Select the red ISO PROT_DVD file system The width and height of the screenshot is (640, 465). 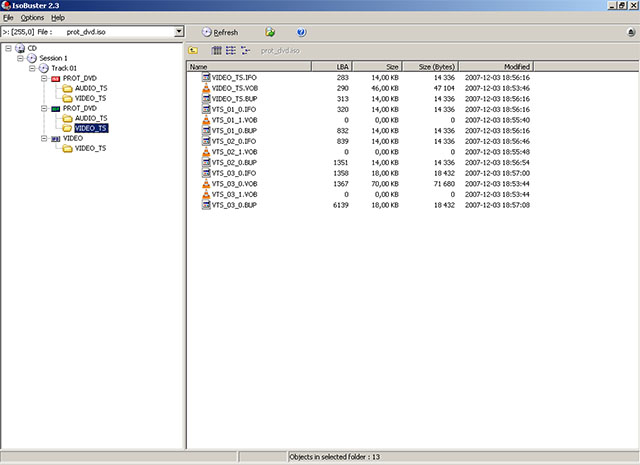[80, 78]
